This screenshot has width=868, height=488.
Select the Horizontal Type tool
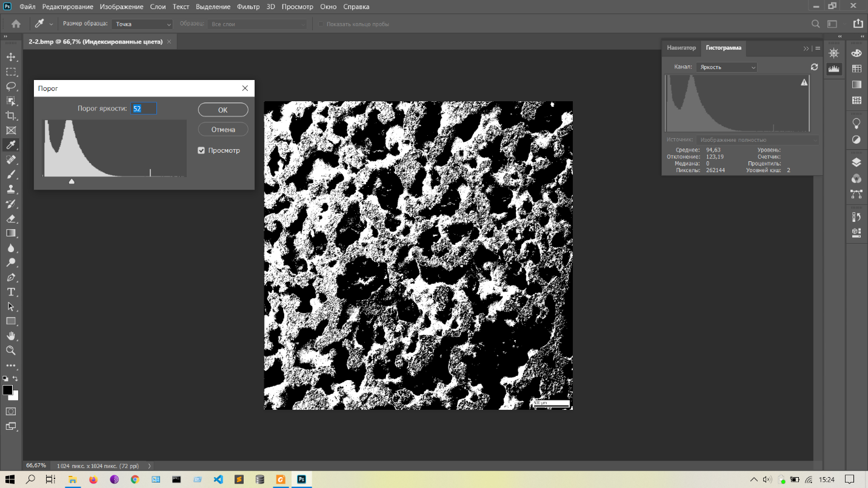tap(11, 292)
